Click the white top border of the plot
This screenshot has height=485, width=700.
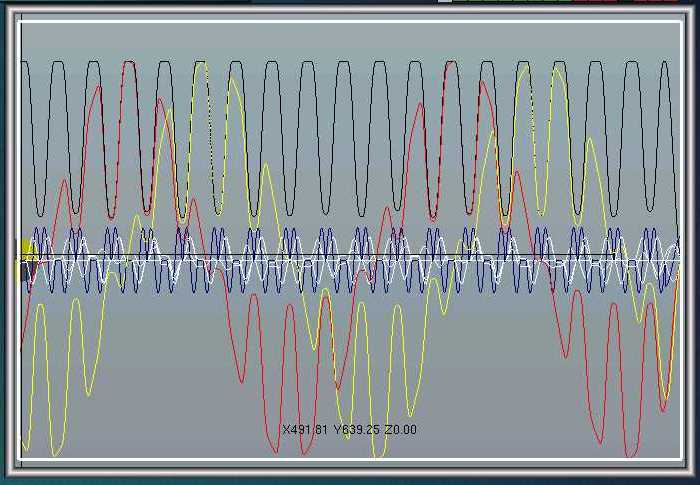350,21
